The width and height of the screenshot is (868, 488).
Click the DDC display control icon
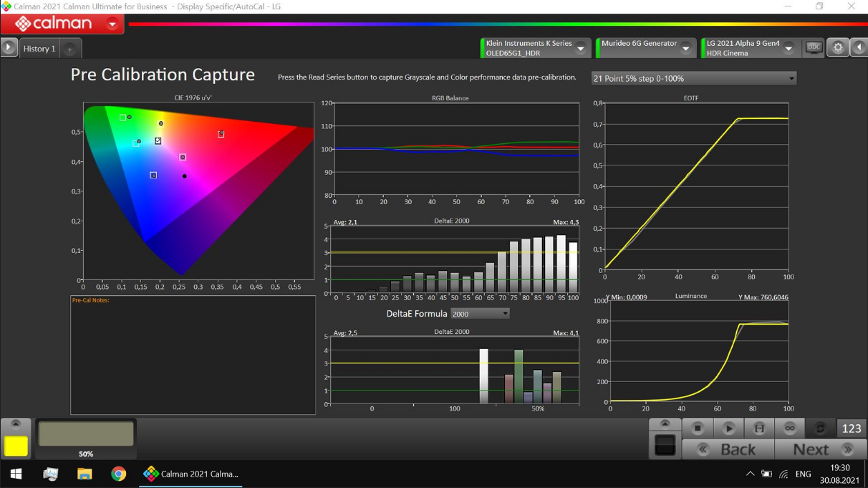tap(814, 48)
